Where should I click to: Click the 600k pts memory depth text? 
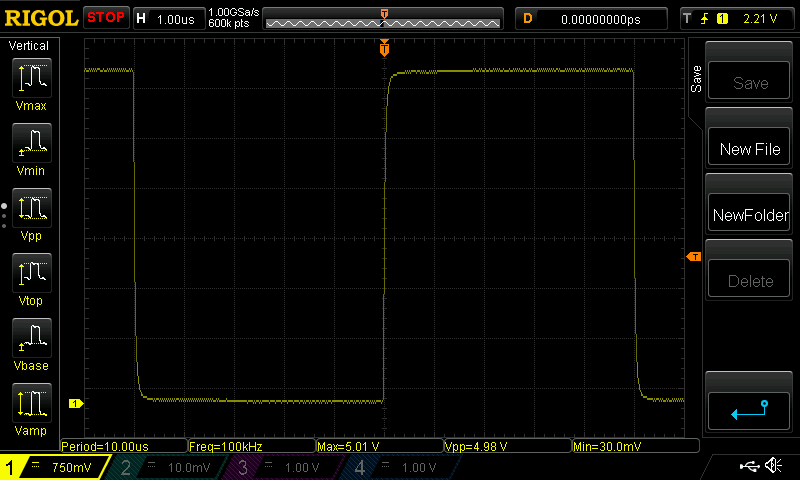pos(229,23)
